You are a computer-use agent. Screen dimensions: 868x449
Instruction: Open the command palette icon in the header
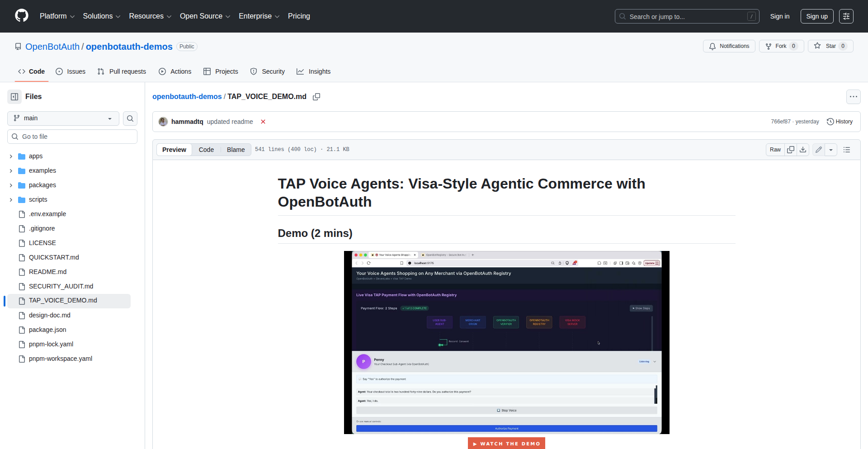(x=846, y=16)
